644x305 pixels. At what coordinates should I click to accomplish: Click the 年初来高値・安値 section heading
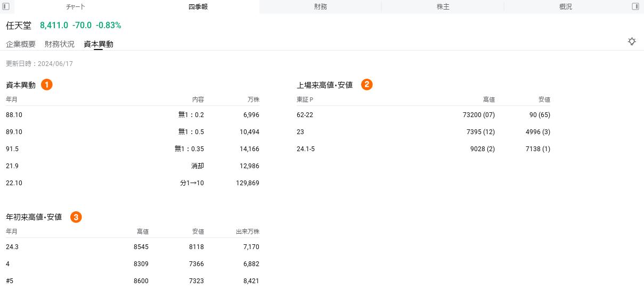(34, 217)
